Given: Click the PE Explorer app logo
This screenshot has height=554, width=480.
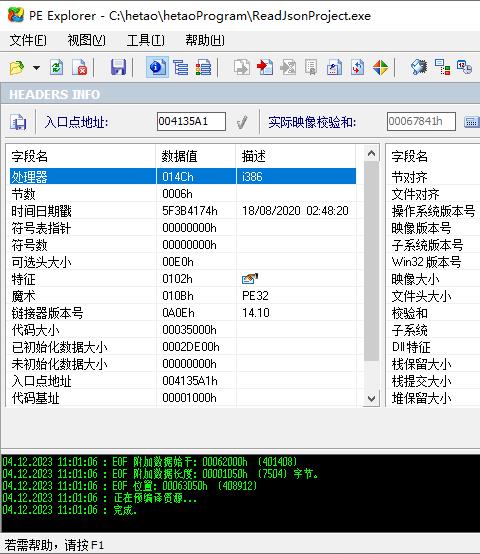Looking at the screenshot, I should pos(16,15).
